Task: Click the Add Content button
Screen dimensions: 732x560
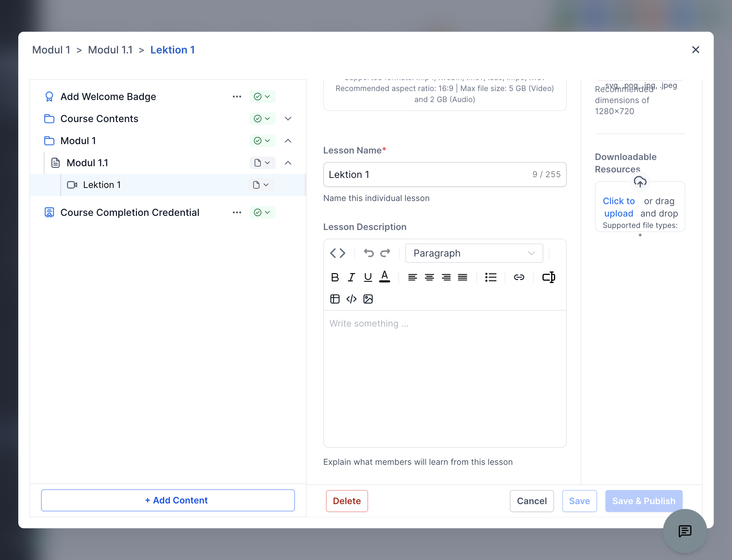Action: point(168,500)
